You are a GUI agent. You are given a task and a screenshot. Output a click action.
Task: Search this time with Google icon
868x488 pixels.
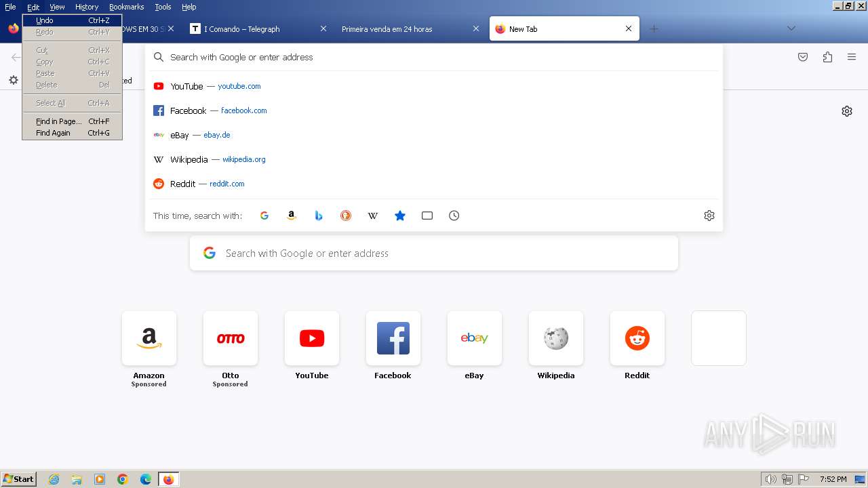click(x=264, y=216)
